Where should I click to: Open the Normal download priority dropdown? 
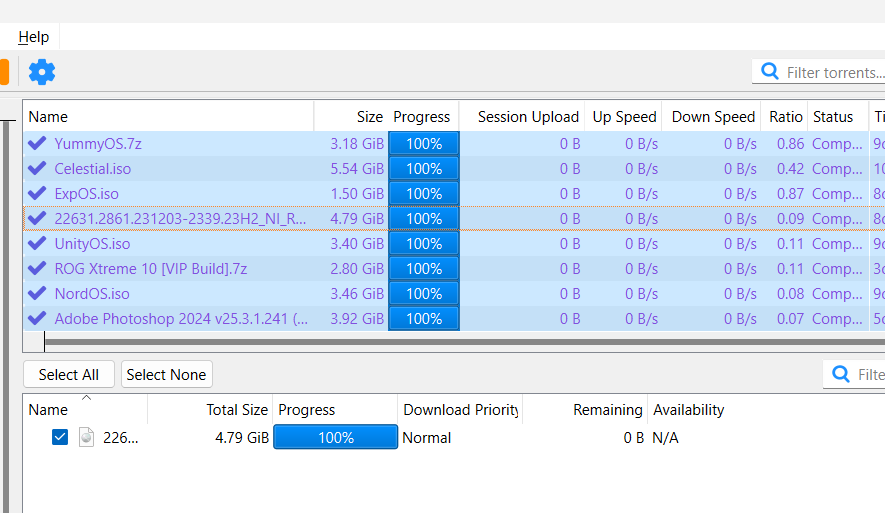(427, 437)
